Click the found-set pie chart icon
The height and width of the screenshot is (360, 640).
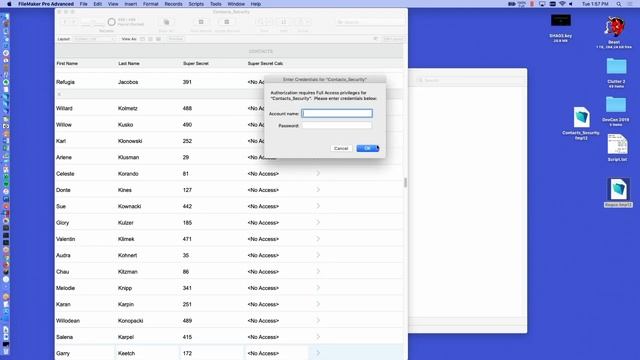point(111,22)
